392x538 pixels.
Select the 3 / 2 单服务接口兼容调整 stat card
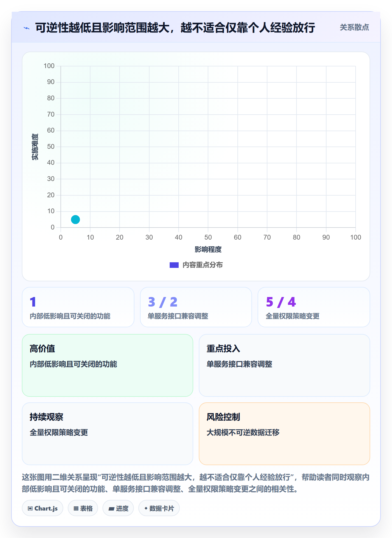[x=196, y=307]
